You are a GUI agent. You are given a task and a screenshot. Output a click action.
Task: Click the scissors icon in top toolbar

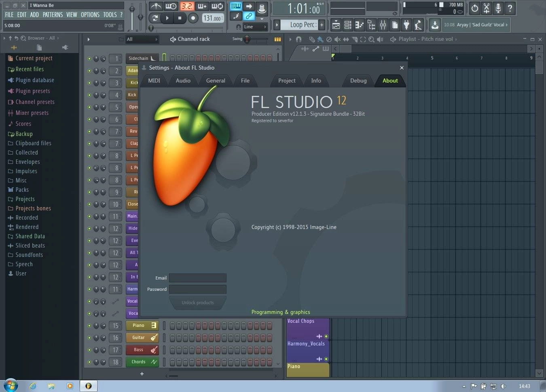click(486, 8)
